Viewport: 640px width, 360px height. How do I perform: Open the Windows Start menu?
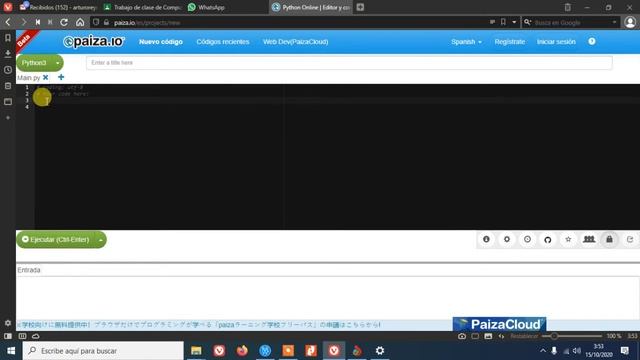tap(11, 351)
